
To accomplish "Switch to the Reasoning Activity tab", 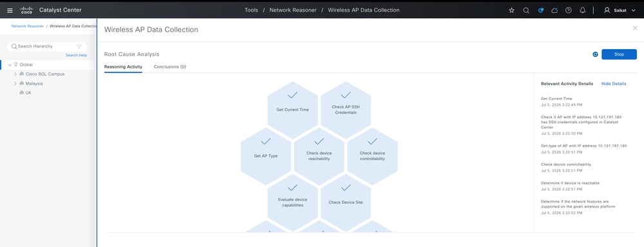I will point(123,66).
